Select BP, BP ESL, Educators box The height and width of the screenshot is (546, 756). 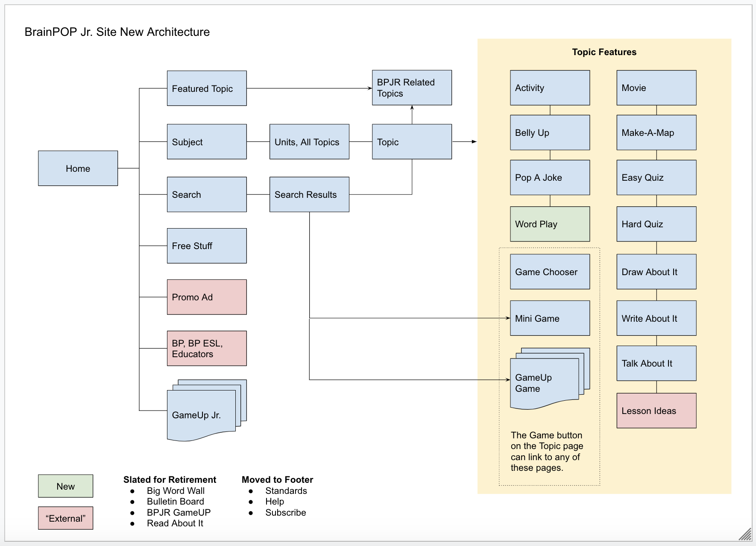(x=207, y=348)
